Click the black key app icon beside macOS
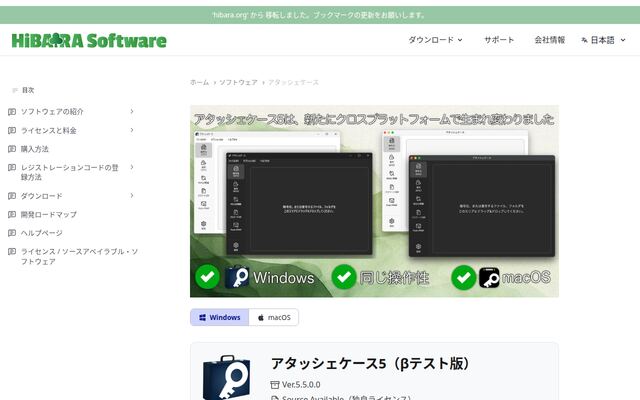Image resolution: width=640 pixels, height=400 pixels. 489,278
